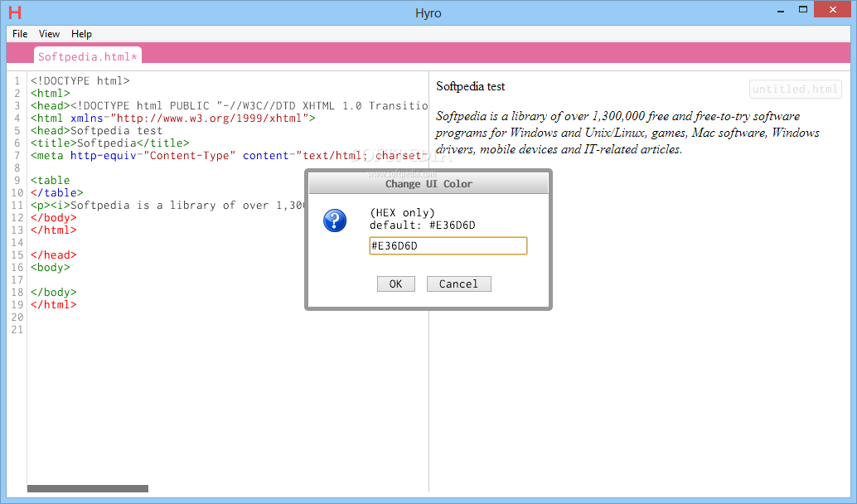Viewport: 857px width, 504px height.
Task: Focus the hex color input field
Action: [x=448, y=246]
